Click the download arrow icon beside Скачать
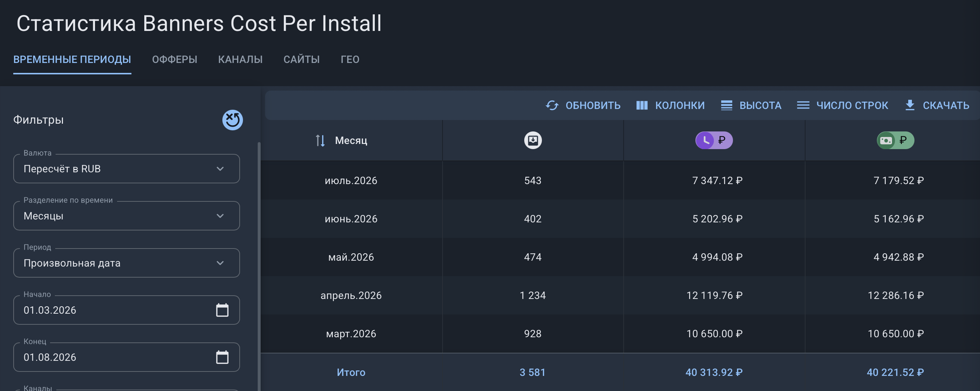The height and width of the screenshot is (391, 980). [910, 105]
